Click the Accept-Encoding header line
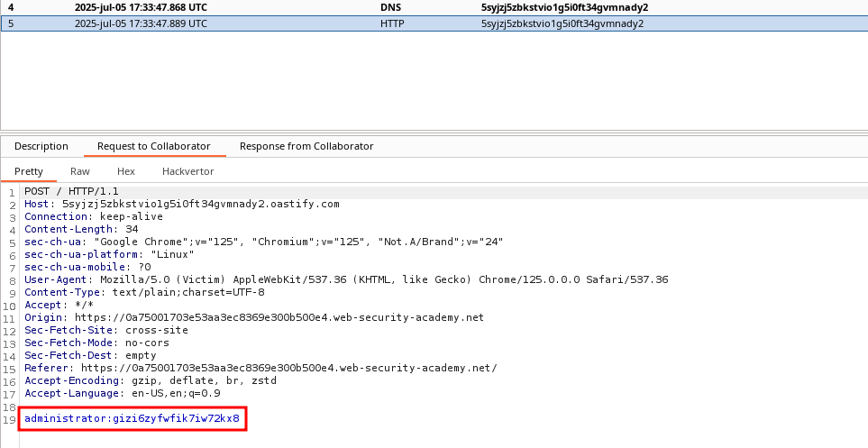Screen dimensions: 868x448 coord(151,380)
